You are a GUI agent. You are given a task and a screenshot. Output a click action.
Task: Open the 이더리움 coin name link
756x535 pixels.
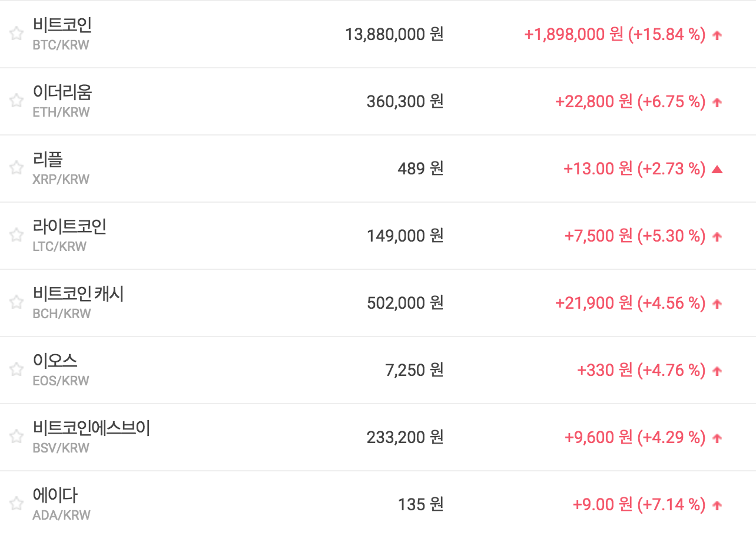62,93
